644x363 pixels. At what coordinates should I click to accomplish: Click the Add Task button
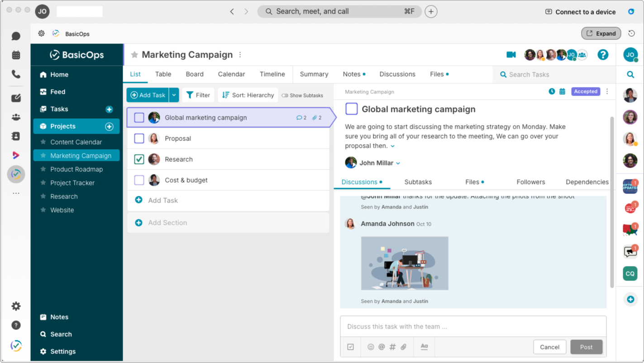pos(148,95)
